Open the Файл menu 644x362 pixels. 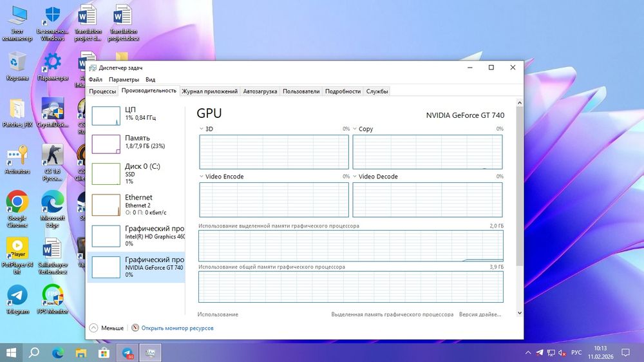point(95,79)
